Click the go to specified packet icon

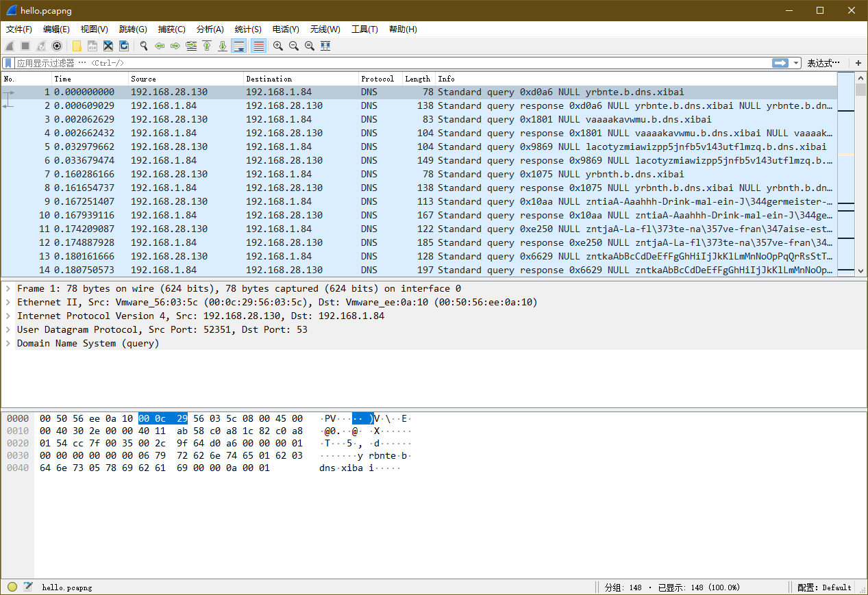point(191,46)
